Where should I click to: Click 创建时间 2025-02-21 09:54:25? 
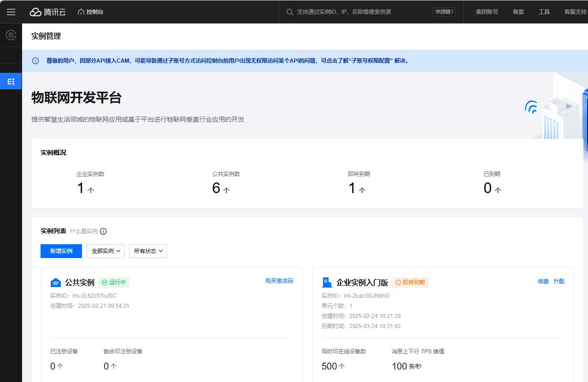(90, 306)
